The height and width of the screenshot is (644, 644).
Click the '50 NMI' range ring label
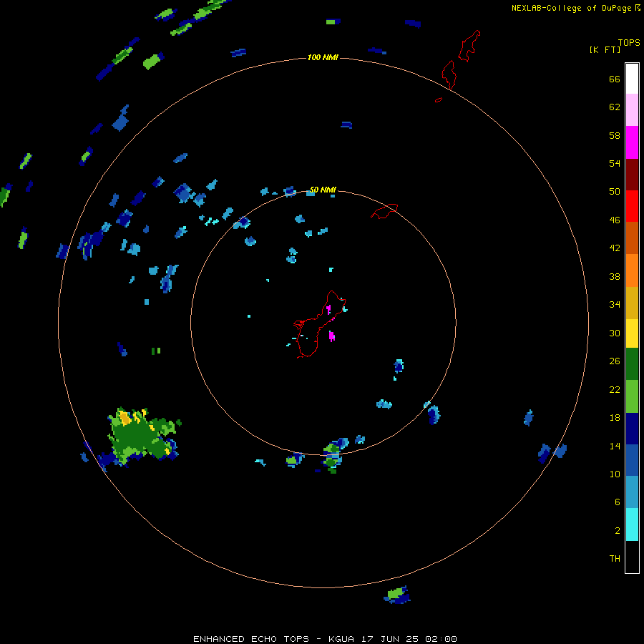point(323,190)
